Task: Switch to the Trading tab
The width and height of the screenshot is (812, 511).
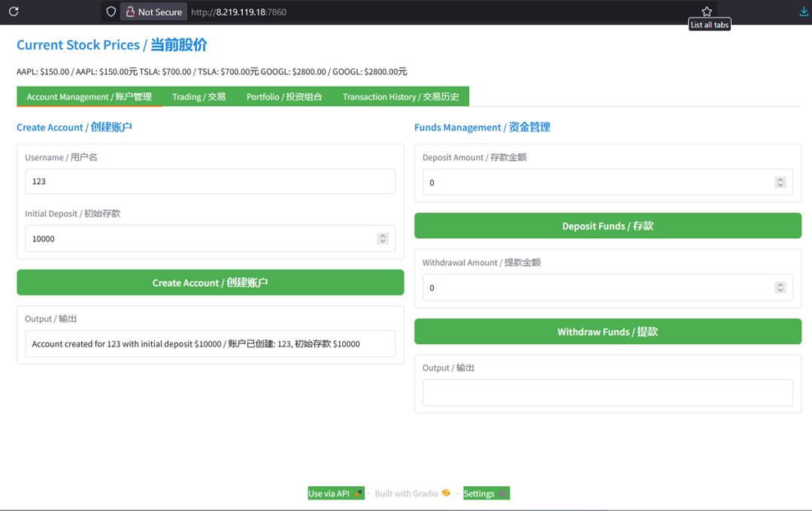Action: [x=198, y=97]
